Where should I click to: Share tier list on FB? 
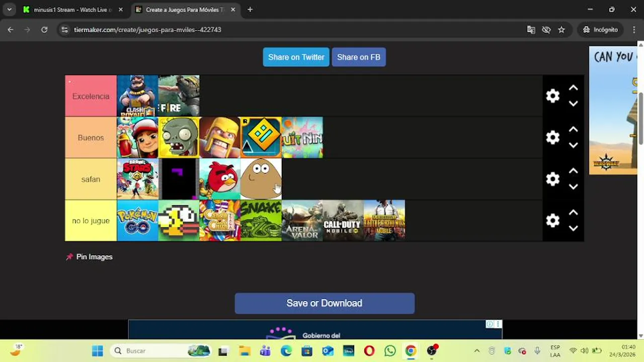coord(359,57)
